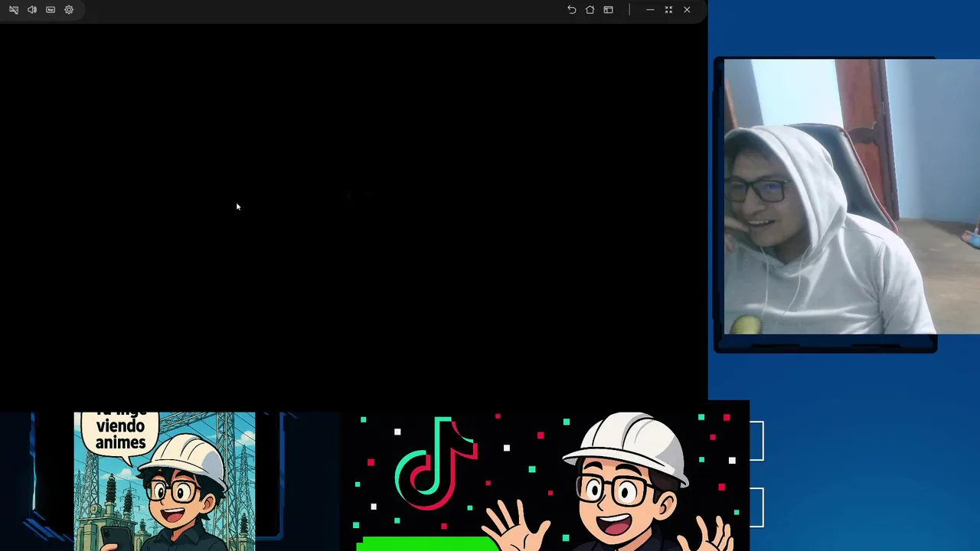Click the back arrow icon
Viewport: 980px width, 551px height.
pos(571,10)
